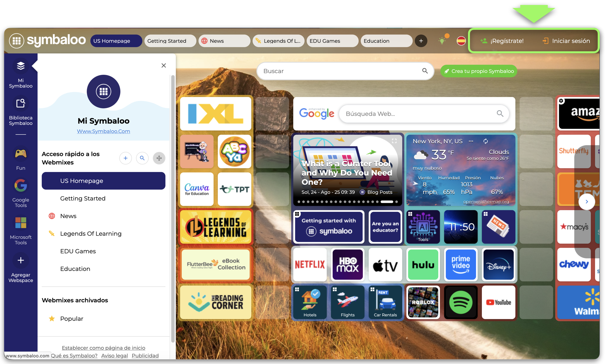The image size is (605, 364).
Task: Open the Publicidad footer link
Action: pyautogui.click(x=145, y=356)
